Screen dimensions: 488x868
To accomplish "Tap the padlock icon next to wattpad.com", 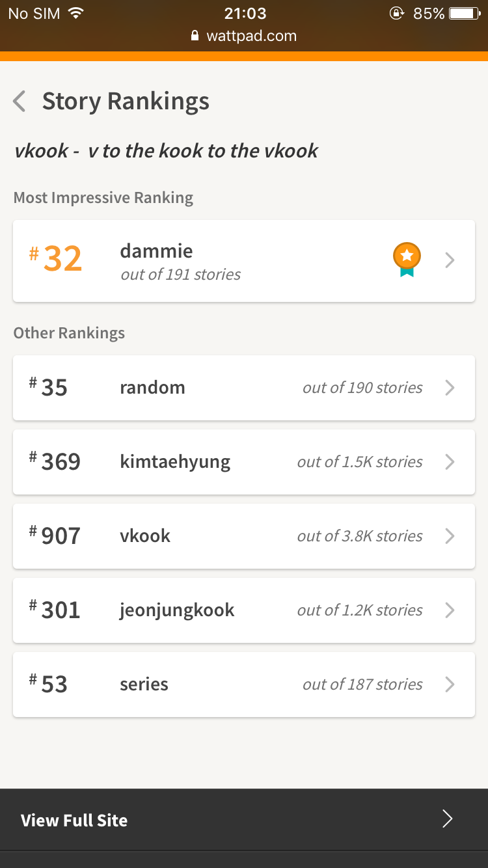I will coord(195,36).
